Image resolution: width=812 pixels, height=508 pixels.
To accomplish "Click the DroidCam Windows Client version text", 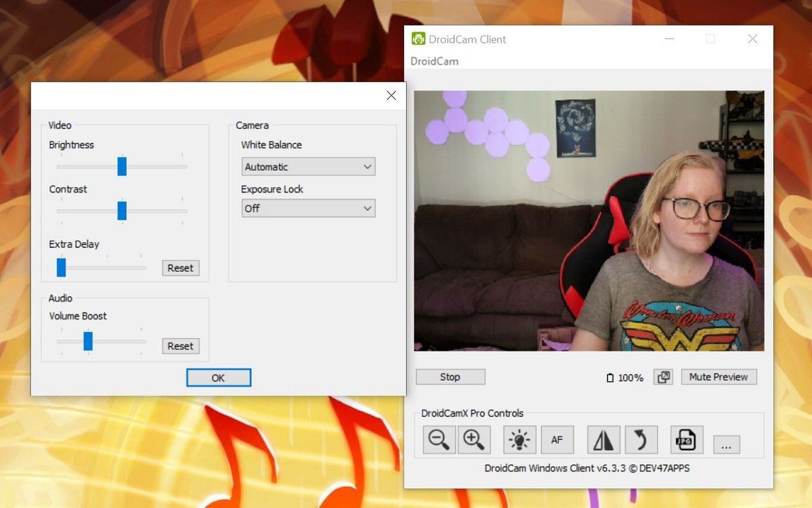I will pyautogui.click(x=587, y=468).
